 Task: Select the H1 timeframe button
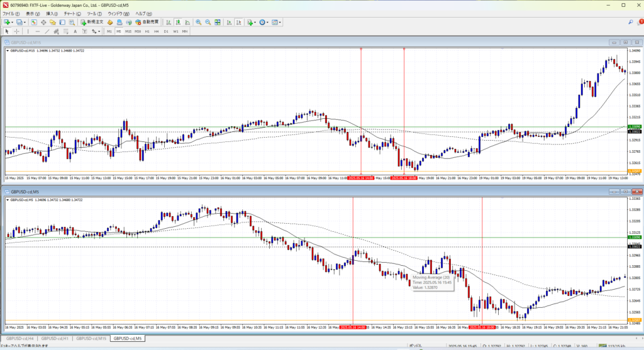point(147,31)
